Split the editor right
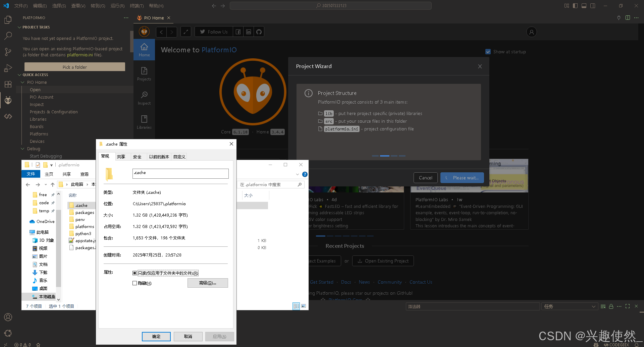The width and height of the screenshot is (644, 347). tap(628, 18)
